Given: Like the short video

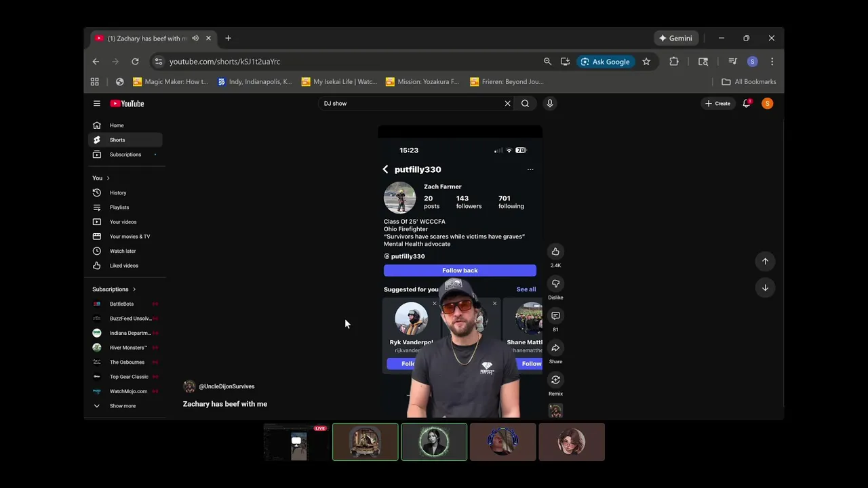Looking at the screenshot, I should [555, 251].
